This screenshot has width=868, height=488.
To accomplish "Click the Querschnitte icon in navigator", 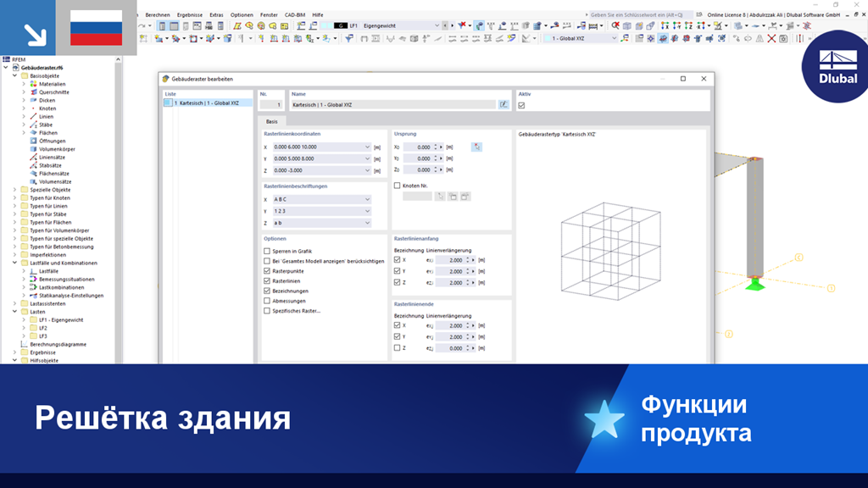I will 33,92.
